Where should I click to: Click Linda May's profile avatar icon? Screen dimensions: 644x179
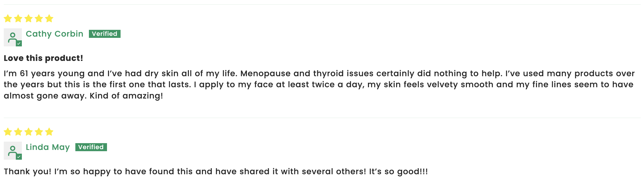(x=13, y=151)
